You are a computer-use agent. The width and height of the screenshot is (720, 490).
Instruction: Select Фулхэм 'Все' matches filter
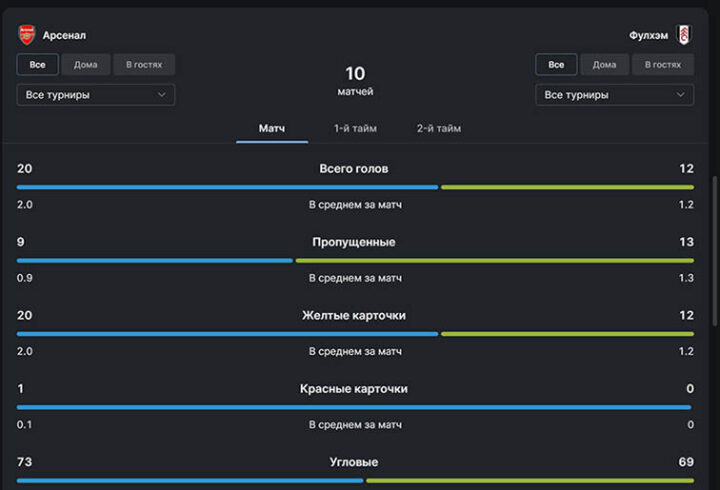coord(556,64)
